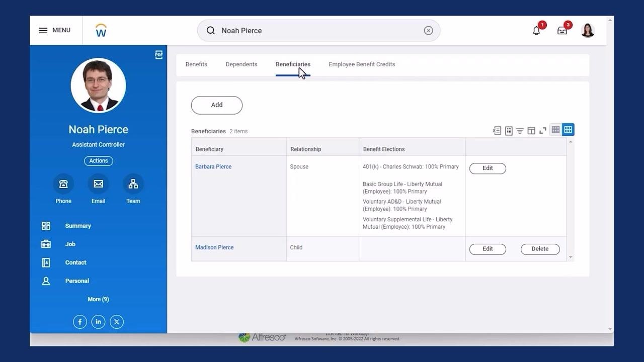Open the LinkedIn profile icon
Image resolution: width=644 pixels, height=362 pixels.
tap(98, 322)
